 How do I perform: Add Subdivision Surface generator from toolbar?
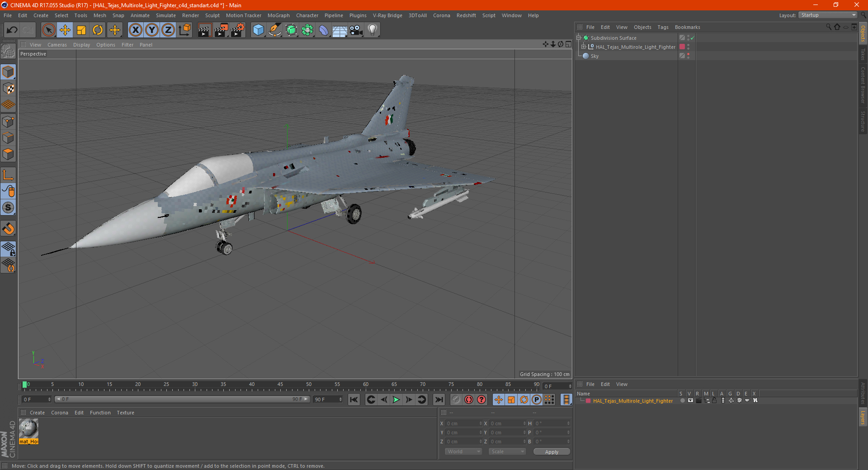click(x=291, y=30)
